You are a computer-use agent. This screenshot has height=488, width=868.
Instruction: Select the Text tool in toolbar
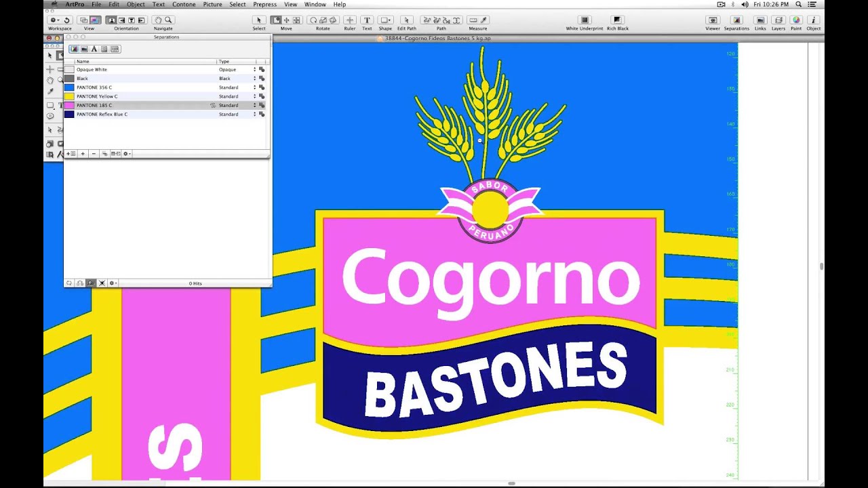[367, 20]
